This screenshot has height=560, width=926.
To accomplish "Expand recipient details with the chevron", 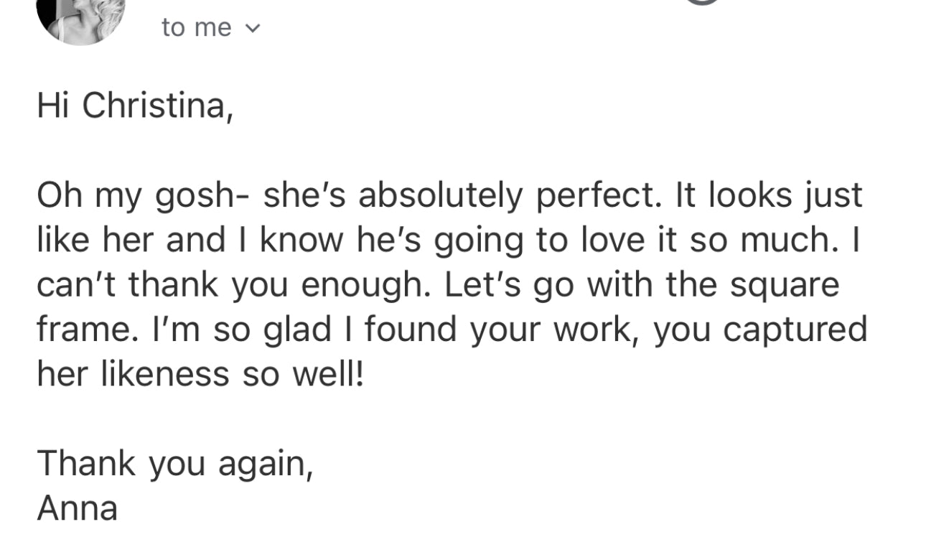I will (253, 28).
